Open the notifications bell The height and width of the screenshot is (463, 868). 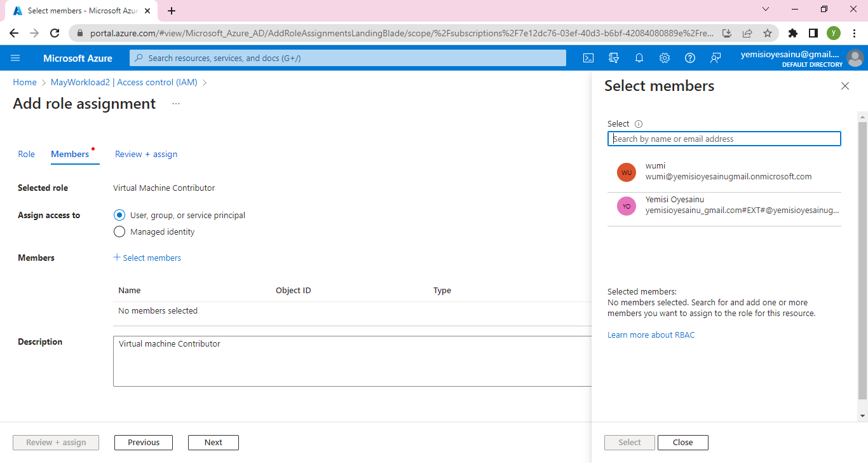[x=639, y=58]
